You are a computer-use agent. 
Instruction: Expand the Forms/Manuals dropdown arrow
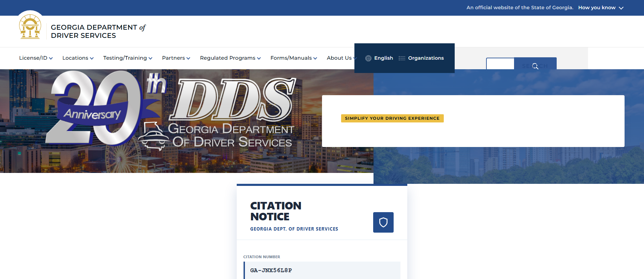[315, 58]
